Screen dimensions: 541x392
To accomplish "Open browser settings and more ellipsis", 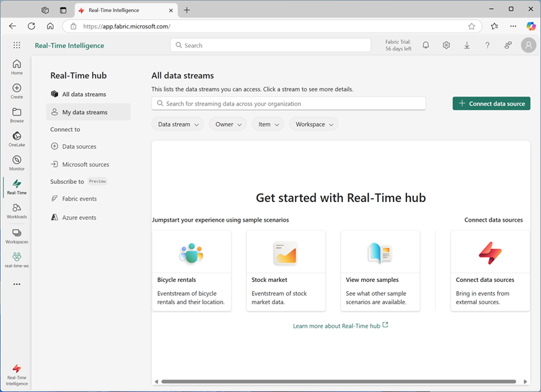I will click(513, 26).
